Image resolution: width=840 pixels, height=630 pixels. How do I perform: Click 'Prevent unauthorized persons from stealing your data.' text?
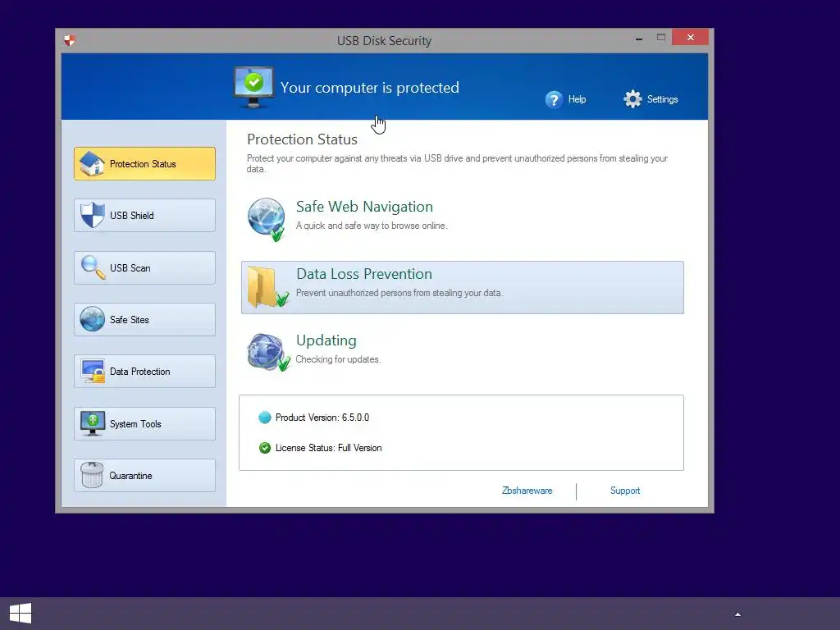pos(399,293)
